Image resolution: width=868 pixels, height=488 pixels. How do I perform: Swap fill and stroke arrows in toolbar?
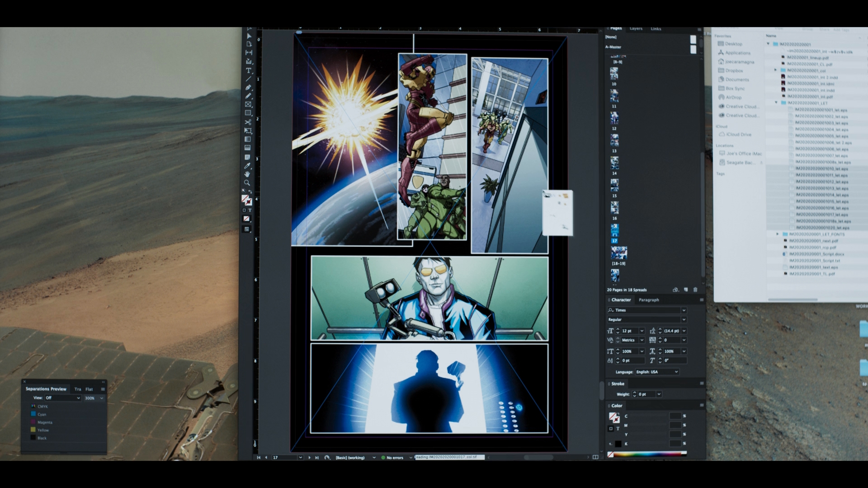(x=250, y=192)
